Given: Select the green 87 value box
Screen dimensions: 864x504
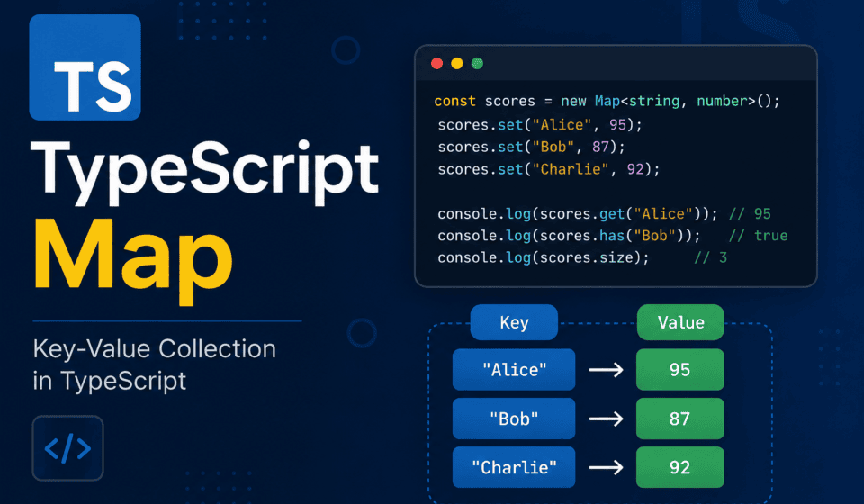Looking at the screenshot, I should coord(680,418).
